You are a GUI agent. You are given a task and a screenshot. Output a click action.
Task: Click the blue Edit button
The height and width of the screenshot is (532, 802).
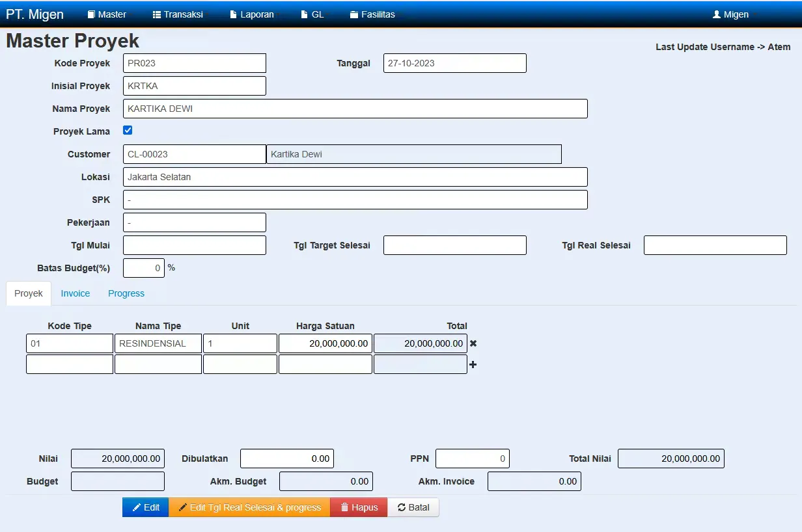146,507
